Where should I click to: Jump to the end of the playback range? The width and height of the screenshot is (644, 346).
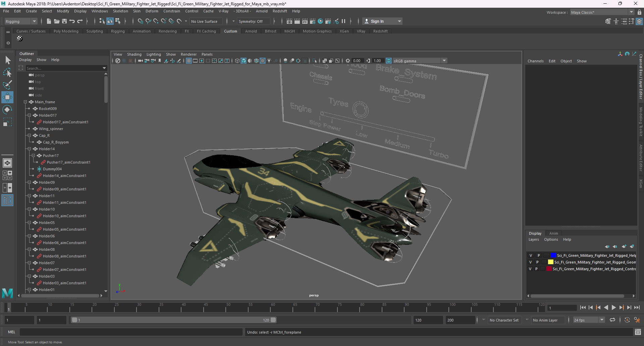click(637, 307)
